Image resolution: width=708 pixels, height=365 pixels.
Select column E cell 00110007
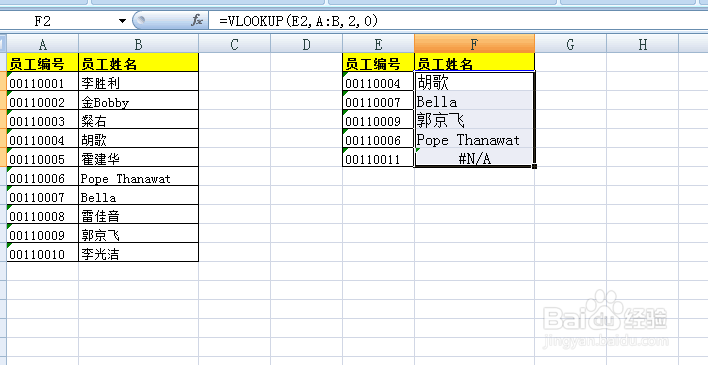pyautogui.click(x=378, y=100)
